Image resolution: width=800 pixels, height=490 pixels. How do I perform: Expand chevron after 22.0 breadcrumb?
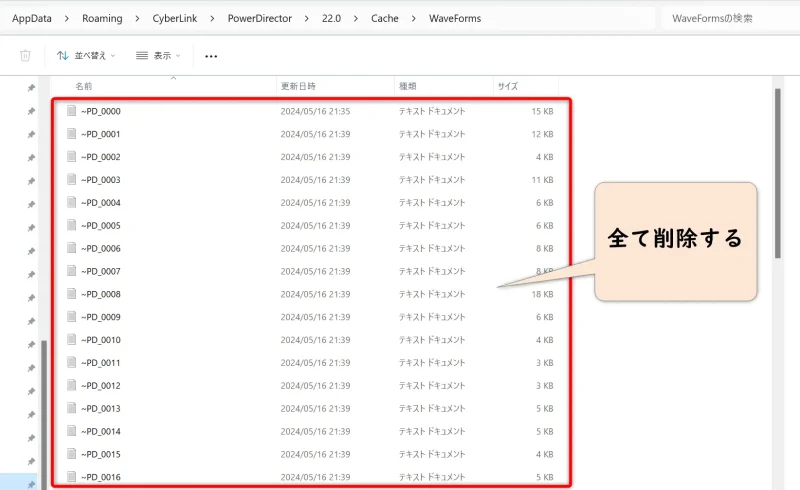point(356,19)
